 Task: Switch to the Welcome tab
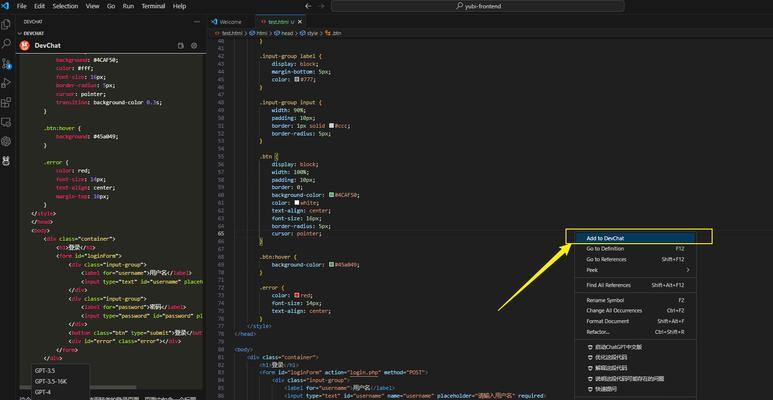tap(231, 22)
